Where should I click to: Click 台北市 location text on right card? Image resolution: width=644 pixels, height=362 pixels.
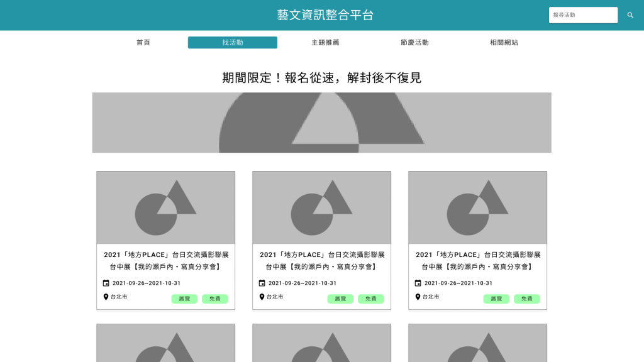pyautogui.click(x=431, y=297)
